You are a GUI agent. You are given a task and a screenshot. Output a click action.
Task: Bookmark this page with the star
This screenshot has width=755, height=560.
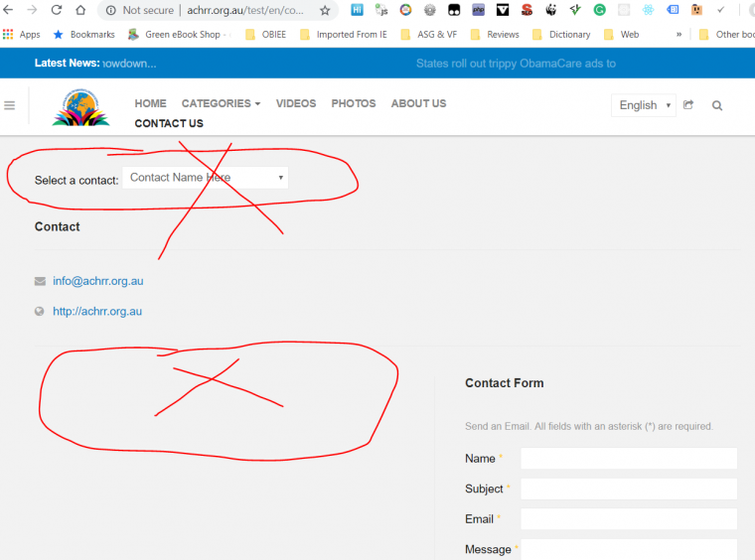[325, 10]
